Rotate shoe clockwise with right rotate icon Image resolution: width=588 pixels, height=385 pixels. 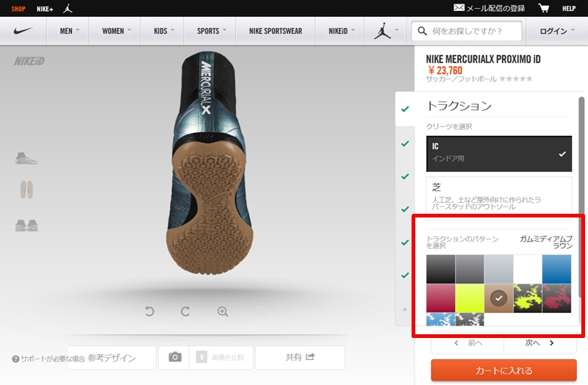[186, 312]
